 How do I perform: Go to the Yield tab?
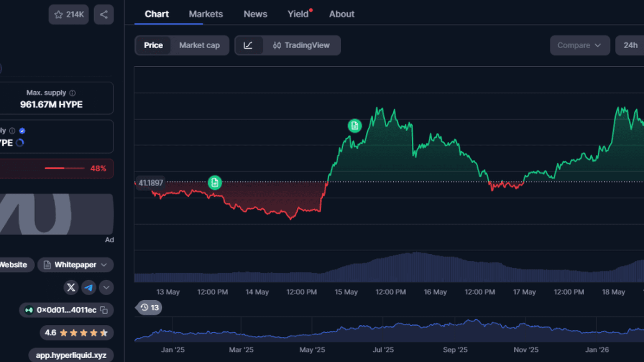[x=298, y=14]
